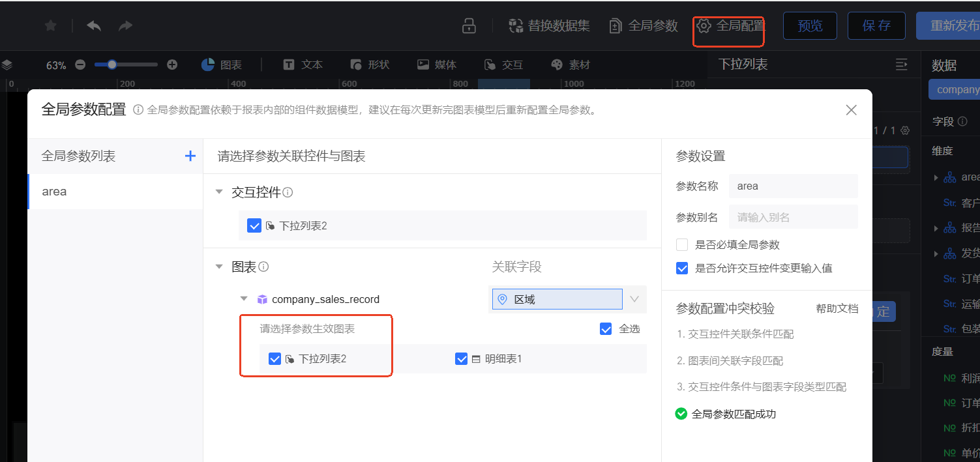The image size is (980, 462).
Task: Collapse the 交互控件 section
Action: point(219,192)
